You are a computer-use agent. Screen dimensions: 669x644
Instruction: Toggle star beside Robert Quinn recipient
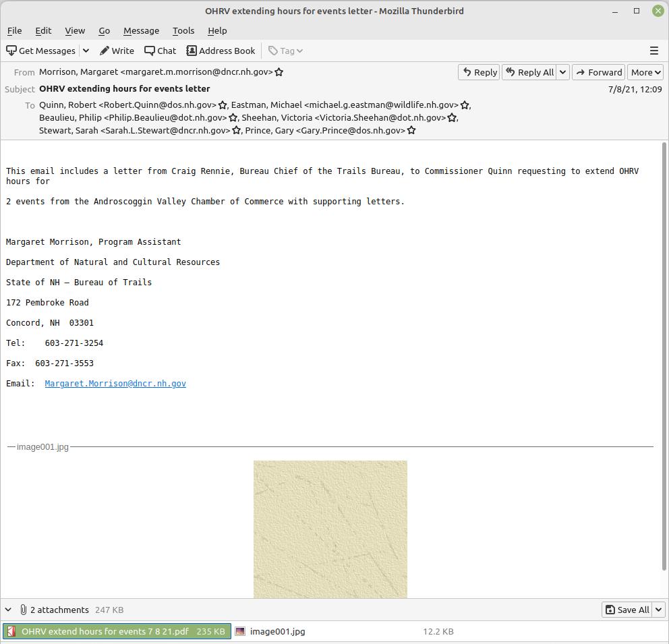[223, 105]
